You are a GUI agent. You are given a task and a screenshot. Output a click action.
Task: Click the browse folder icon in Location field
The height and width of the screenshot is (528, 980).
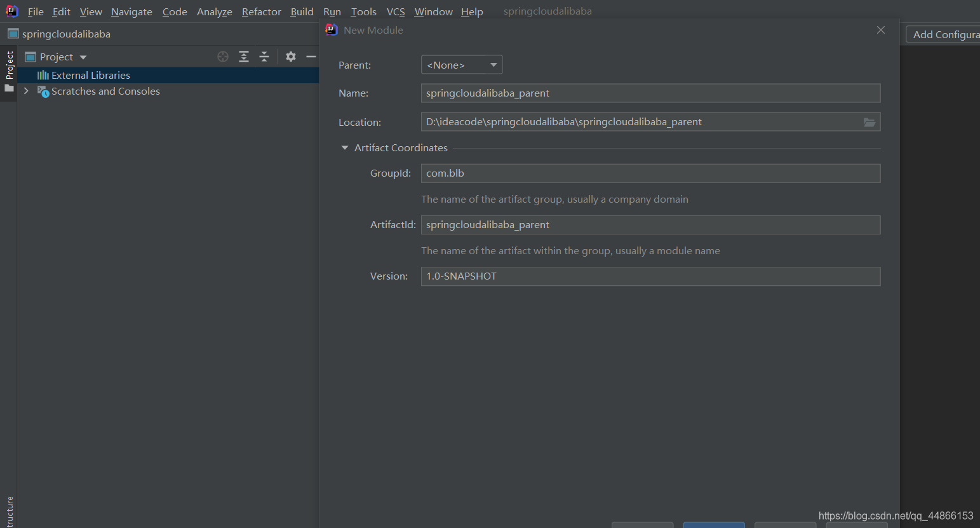click(869, 122)
